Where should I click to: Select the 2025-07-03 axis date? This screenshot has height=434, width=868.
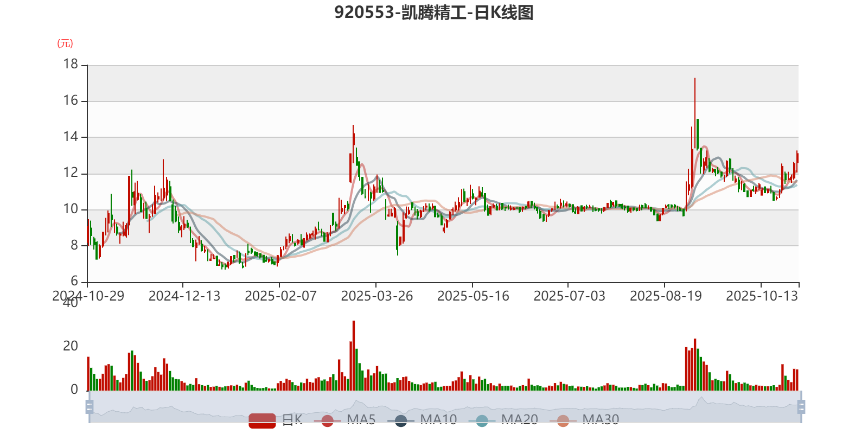point(569,296)
